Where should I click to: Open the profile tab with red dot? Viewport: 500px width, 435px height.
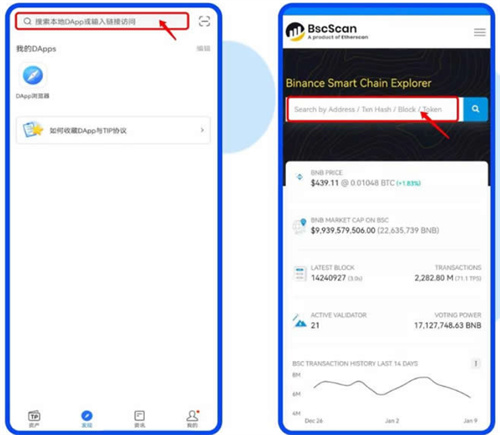pyautogui.click(x=192, y=416)
